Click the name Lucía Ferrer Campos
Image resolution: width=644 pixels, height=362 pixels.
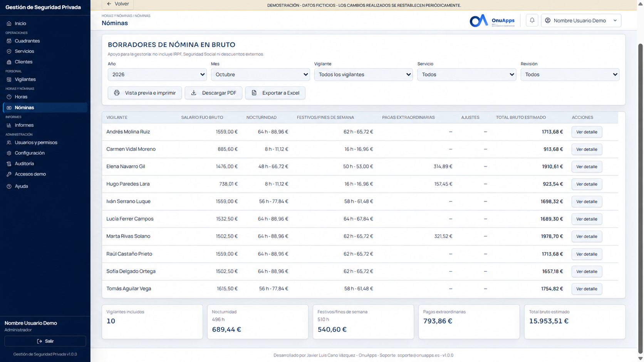pos(130,219)
